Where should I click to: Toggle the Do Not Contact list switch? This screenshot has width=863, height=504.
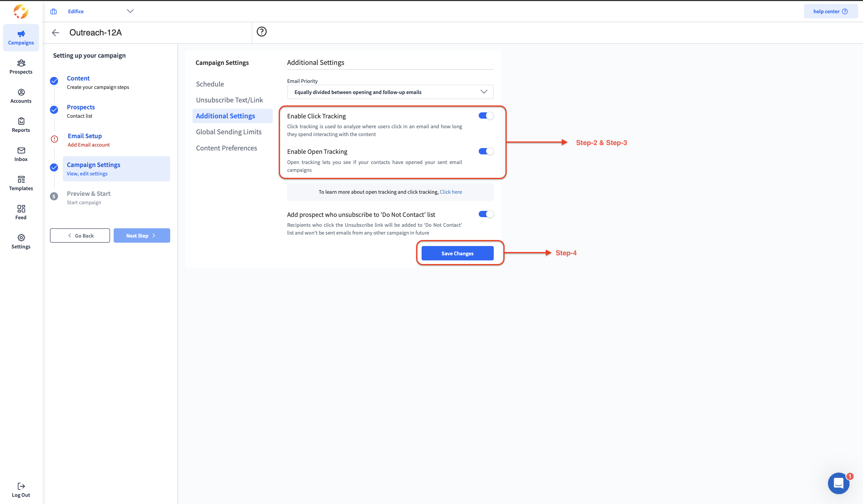point(486,214)
